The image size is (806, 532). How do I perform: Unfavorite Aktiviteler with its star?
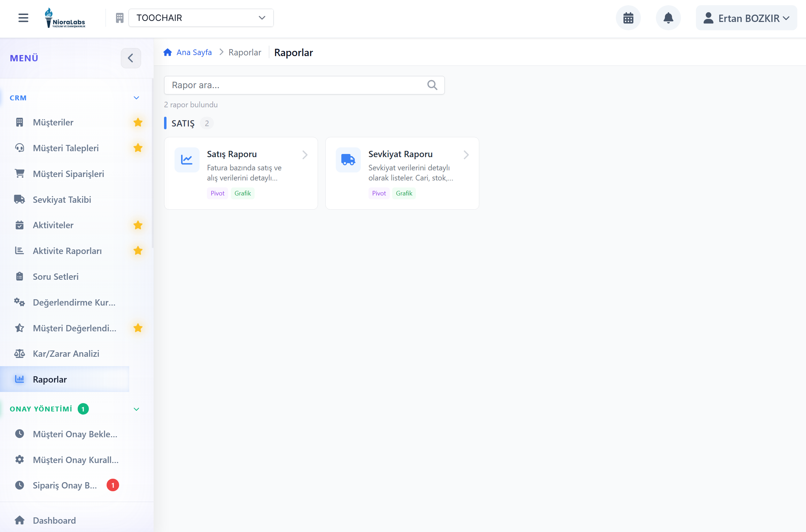[138, 225]
